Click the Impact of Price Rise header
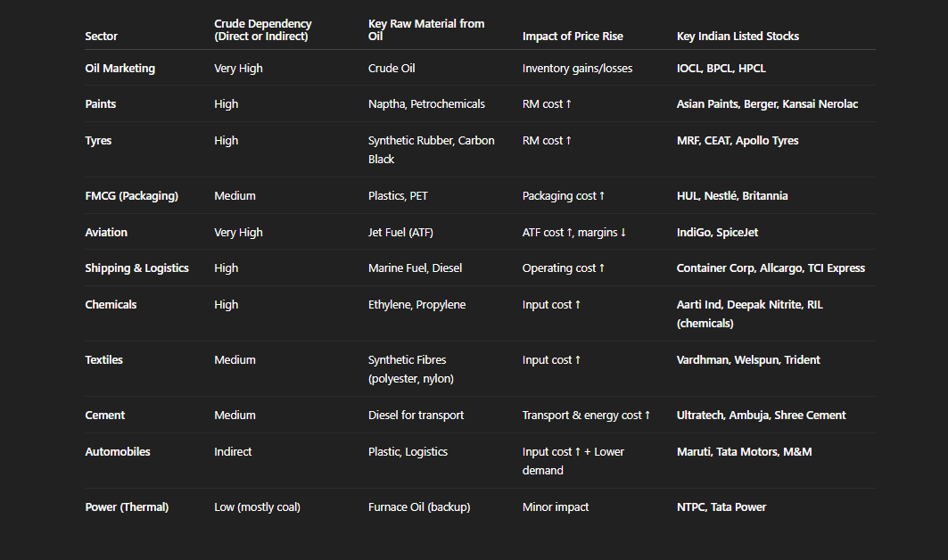Viewport: 948px width, 560px height. pyautogui.click(x=573, y=37)
